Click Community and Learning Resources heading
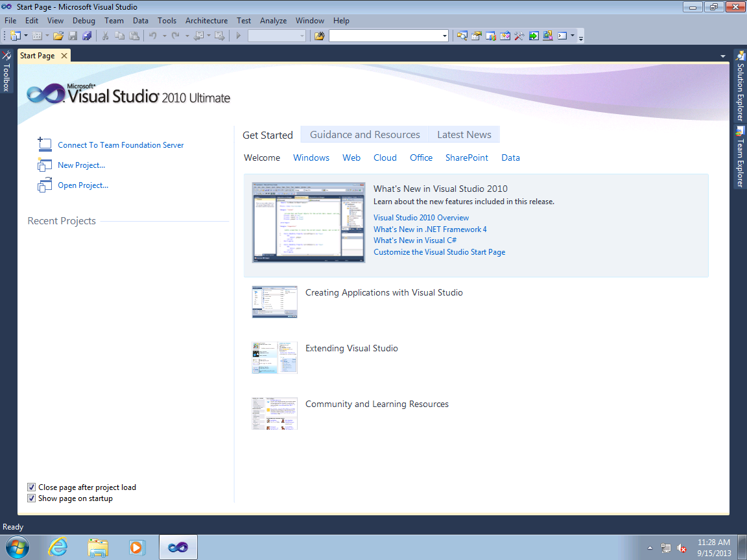Viewport: 747px width, 560px height. point(377,404)
